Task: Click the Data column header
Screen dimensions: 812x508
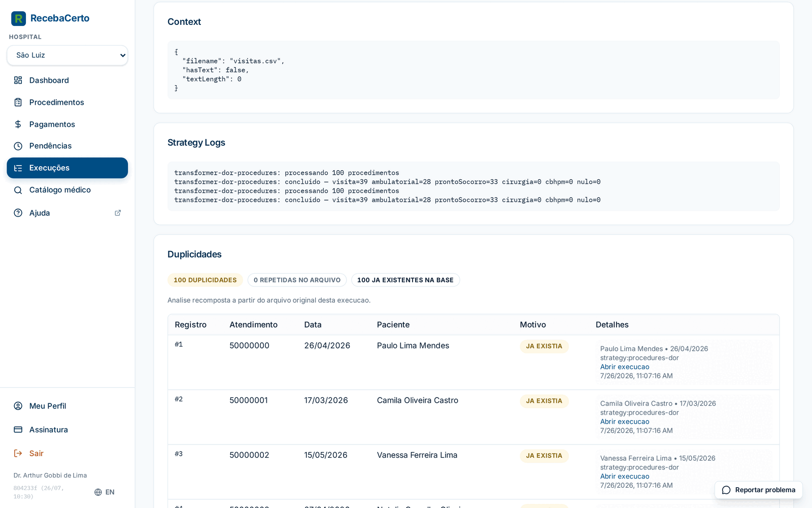Action: pyautogui.click(x=313, y=325)
